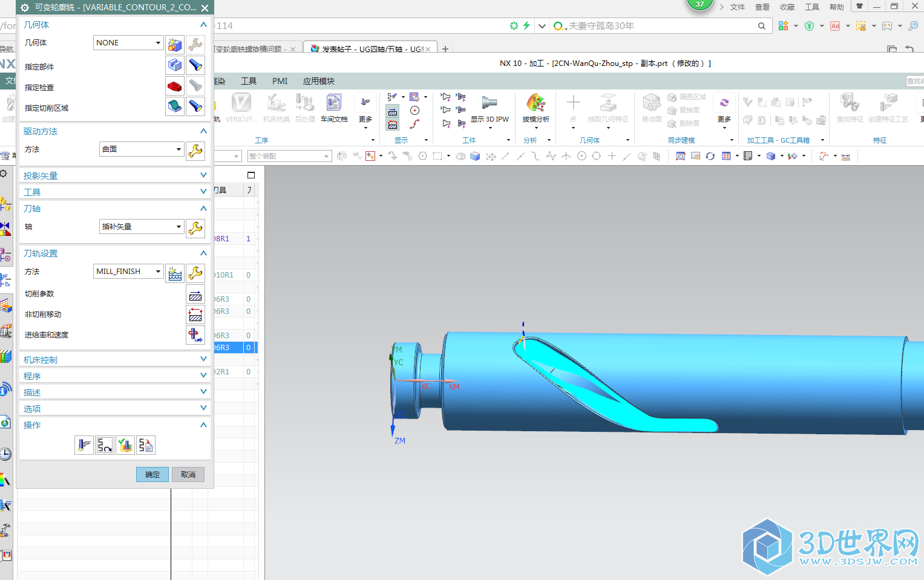Open the specify part selection icon

point(175,65)
